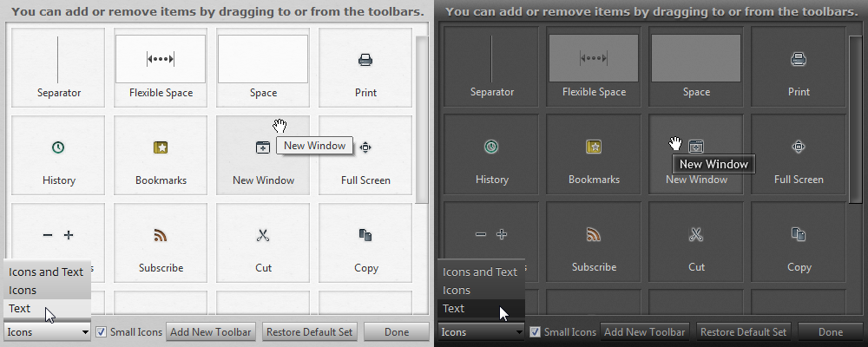Image resolution: width=868 pixels, height=347 pixels.
Task: Pick the Flexible Space item in light panel
Action: pos(161,68)
